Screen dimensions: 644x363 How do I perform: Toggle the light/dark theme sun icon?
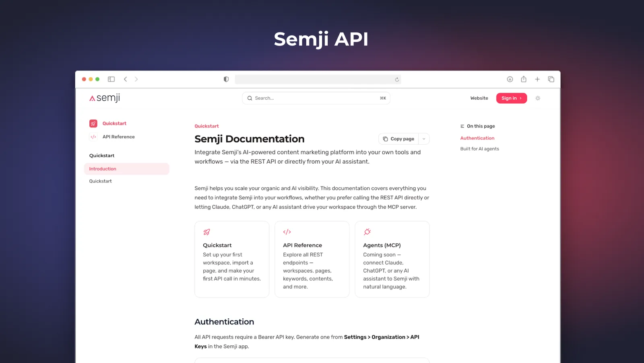pyautogui.click(x=538, y=98)
